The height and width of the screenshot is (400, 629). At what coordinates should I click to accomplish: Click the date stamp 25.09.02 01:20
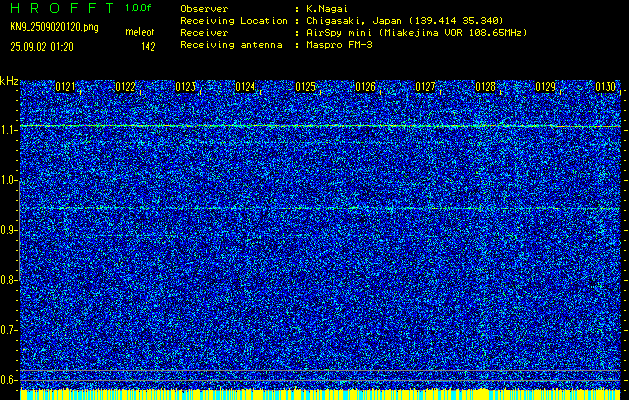[x=42, y=47]
